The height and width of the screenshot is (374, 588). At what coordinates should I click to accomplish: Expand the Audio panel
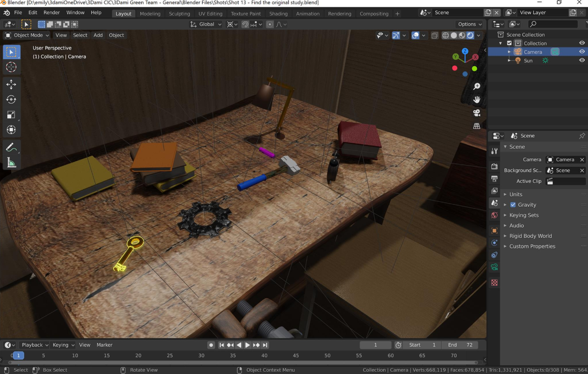516,225
